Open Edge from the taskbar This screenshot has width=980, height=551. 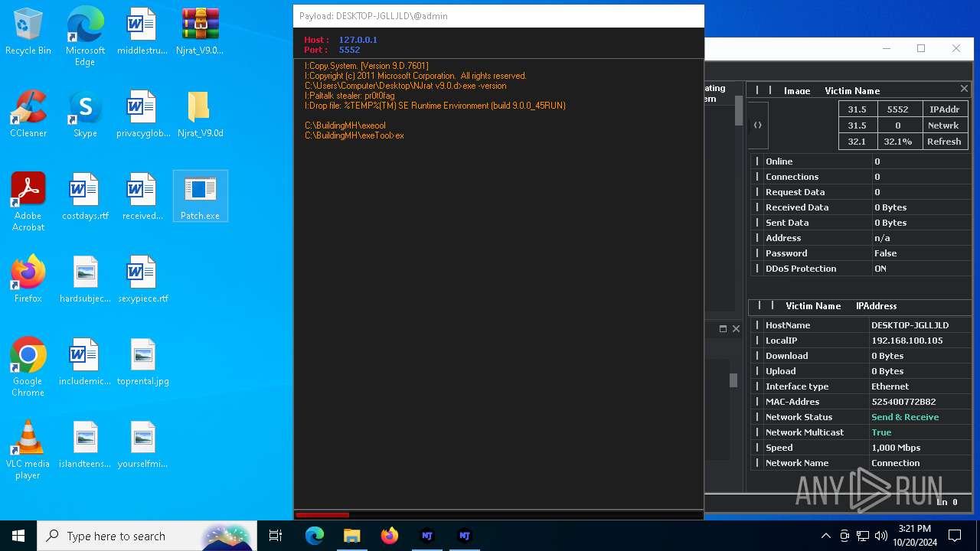[315, 536]
